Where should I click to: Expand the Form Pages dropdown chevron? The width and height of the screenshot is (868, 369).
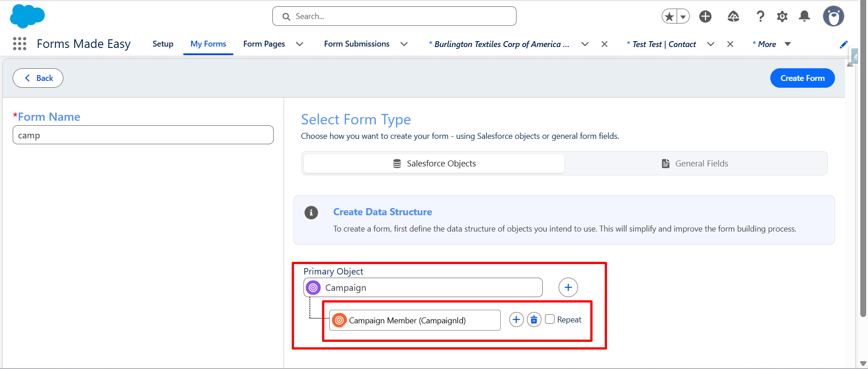pyautogui.click(x=299, y=44)
